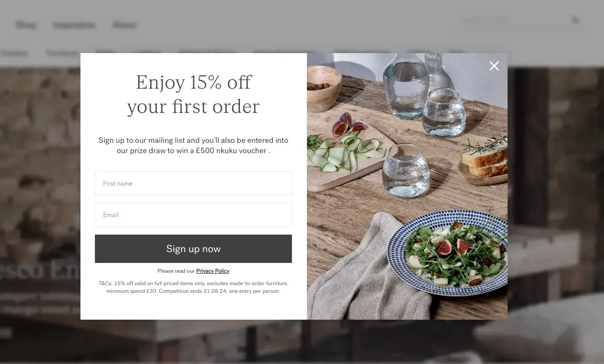Image resolution: width=604 pixels, height=364 pixels.
Task: Open the Inspiration menu item
Action: coord(74,25)
